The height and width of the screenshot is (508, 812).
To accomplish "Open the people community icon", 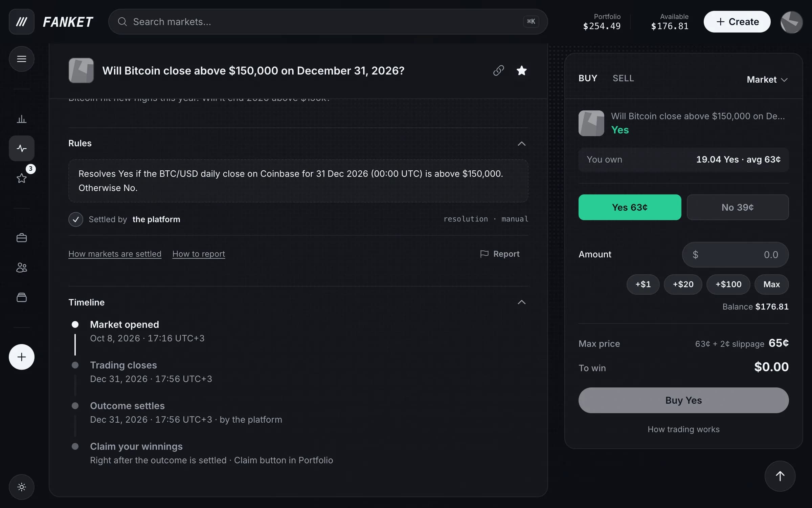I will (x=22, y=268).
